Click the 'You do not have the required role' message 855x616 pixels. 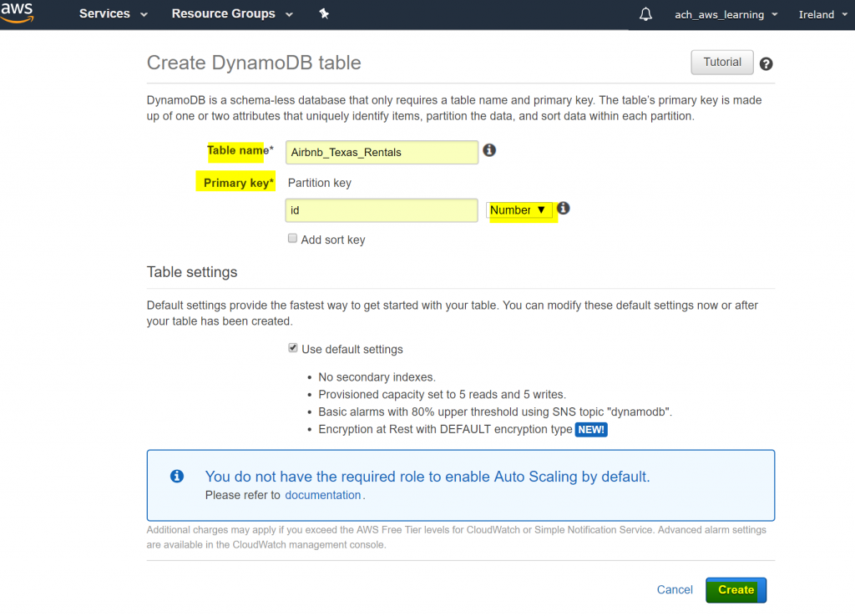[427, 477]
